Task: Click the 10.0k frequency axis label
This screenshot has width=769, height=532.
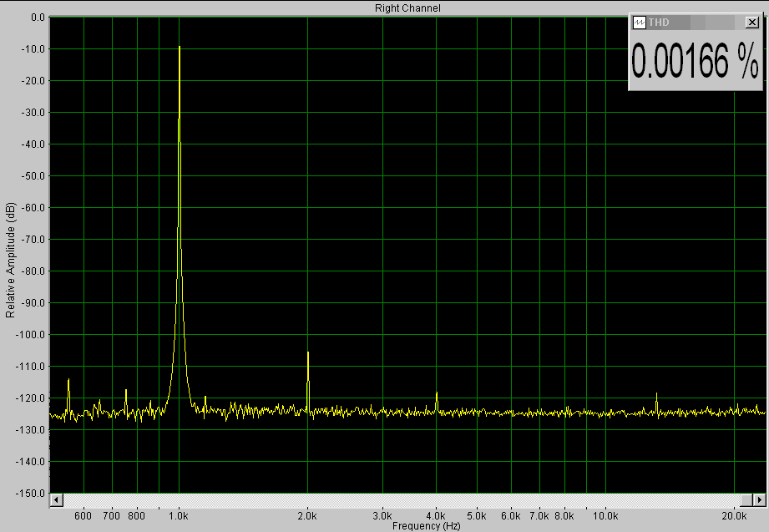Action: click(x=605, y=516)
